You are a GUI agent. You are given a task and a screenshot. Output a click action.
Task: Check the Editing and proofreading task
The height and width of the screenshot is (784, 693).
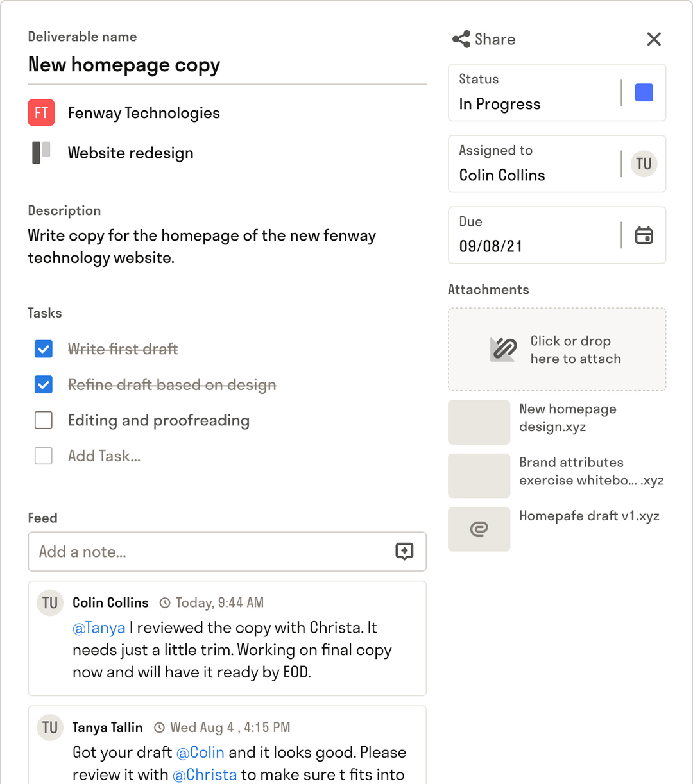pyautogui.click(x=43, y=420)
